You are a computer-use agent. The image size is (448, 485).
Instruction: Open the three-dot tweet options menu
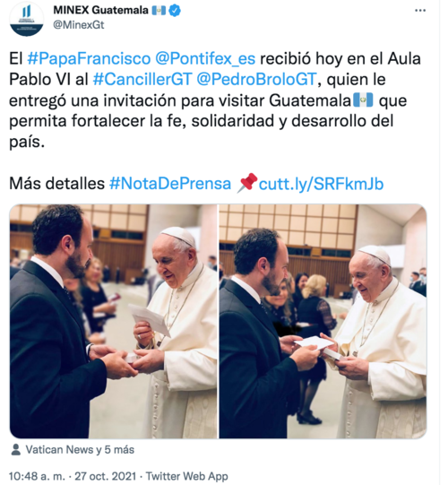point(420,11)
